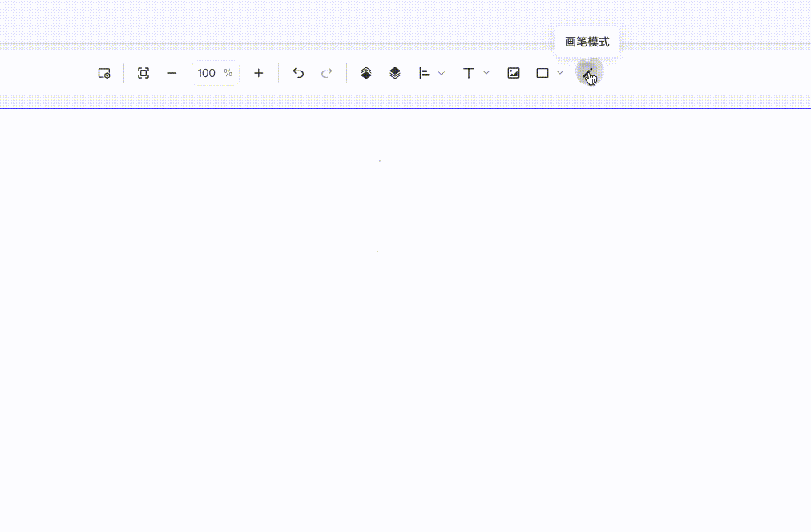Zoom in with the plus button
The width and height of the screenshot is (811, 532).
(x=259, y=73)
